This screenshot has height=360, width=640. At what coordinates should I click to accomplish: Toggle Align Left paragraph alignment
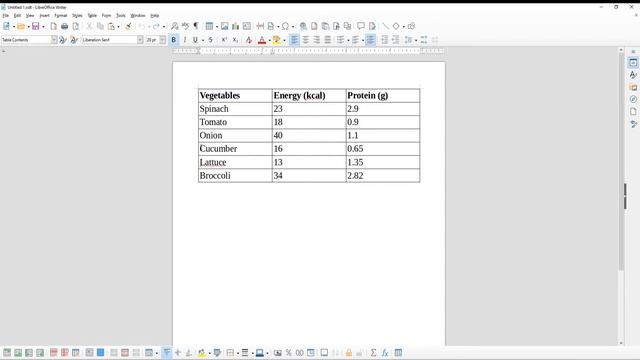tap(294, 40)
